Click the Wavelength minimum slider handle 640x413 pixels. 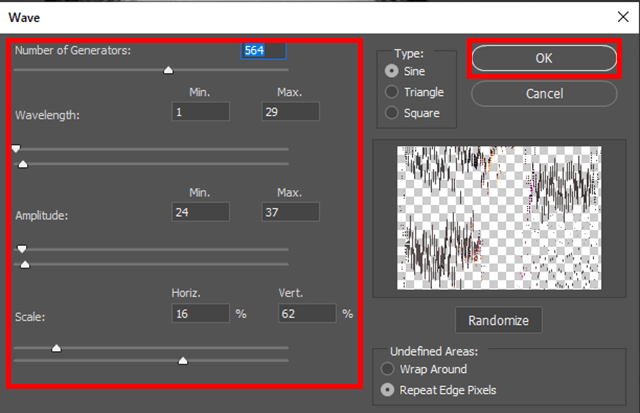(x=16, y=149)
